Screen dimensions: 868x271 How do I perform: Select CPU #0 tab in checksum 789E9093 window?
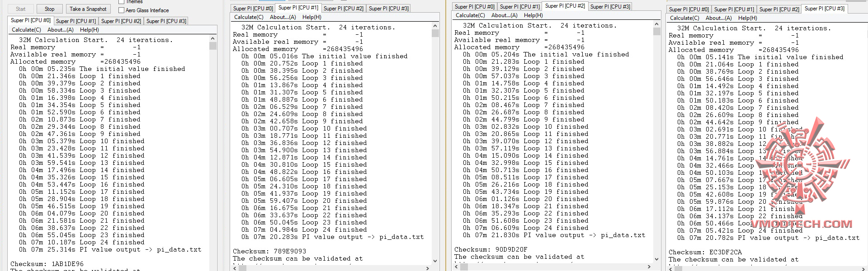(253, 9)
